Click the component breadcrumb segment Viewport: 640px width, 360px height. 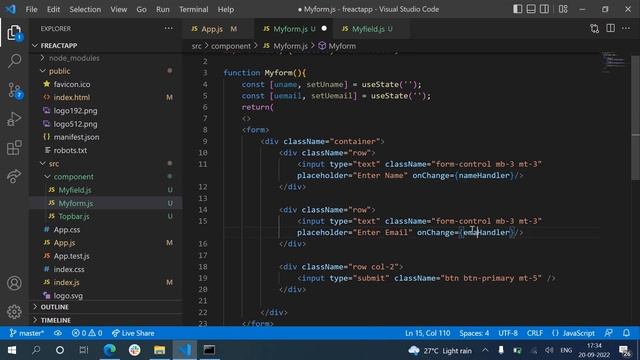coord(231,46)
